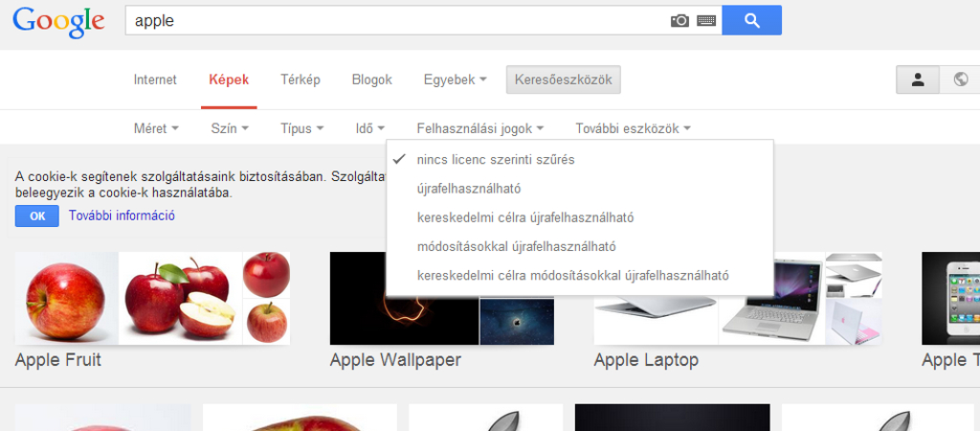Open the pink Apple laptop thumbnail

(x=854, y=322)
